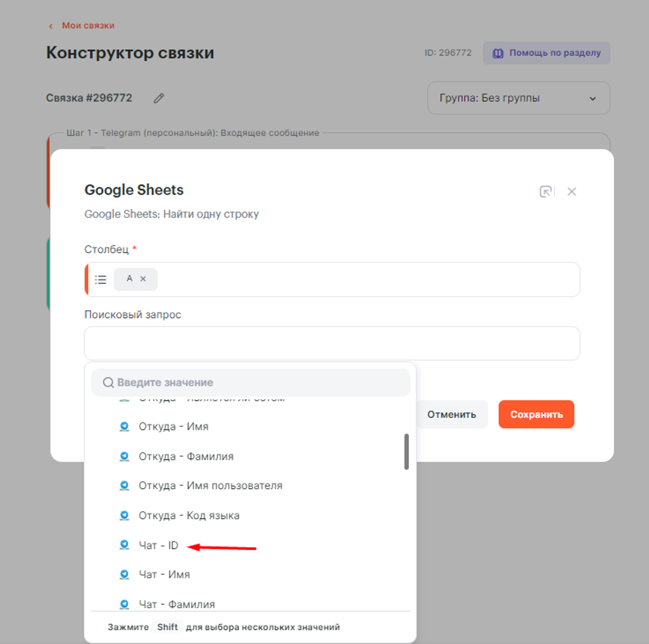649x644 pixels.
Task: Open the Группа: Без группы dropdown
Action: 518,98
